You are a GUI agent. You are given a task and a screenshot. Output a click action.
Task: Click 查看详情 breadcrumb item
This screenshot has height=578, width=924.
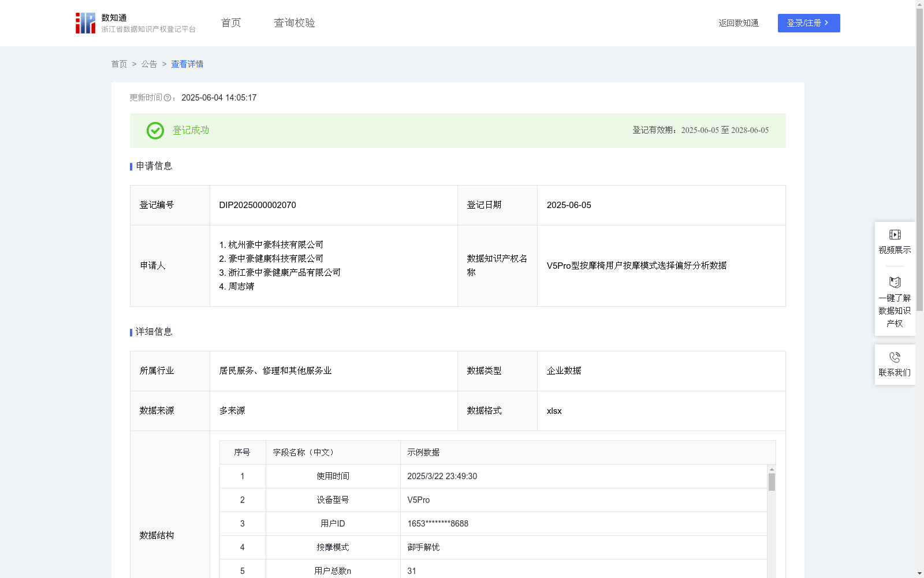[187, 64]
